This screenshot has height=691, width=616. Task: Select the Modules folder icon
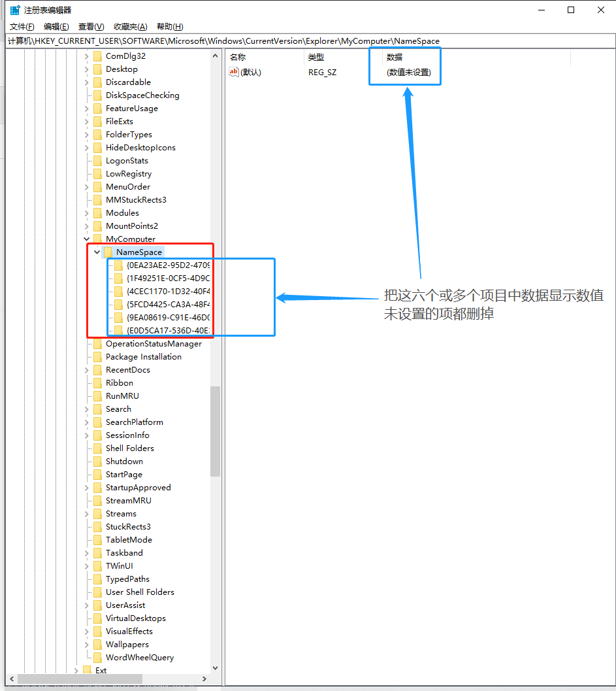pyautogui.click(x=98, y=213)
